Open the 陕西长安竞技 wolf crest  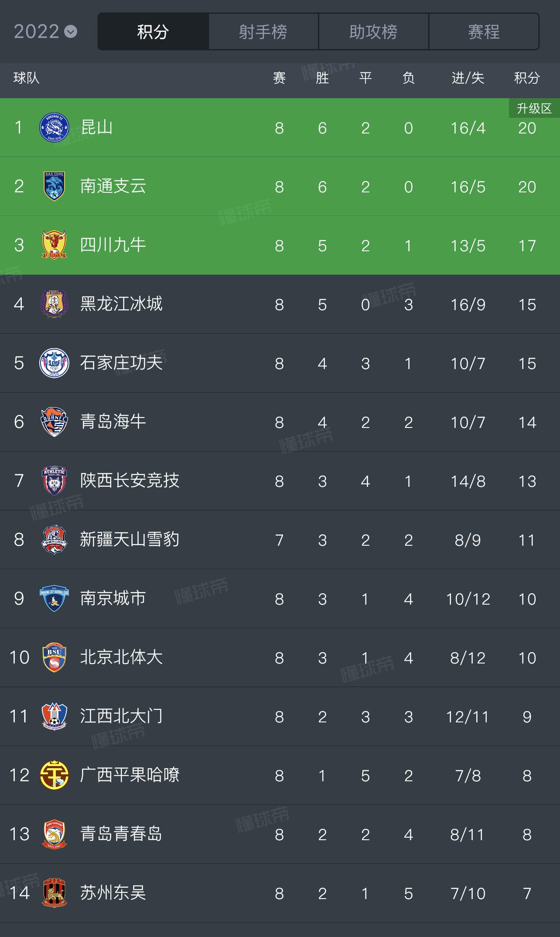(54, 481)
